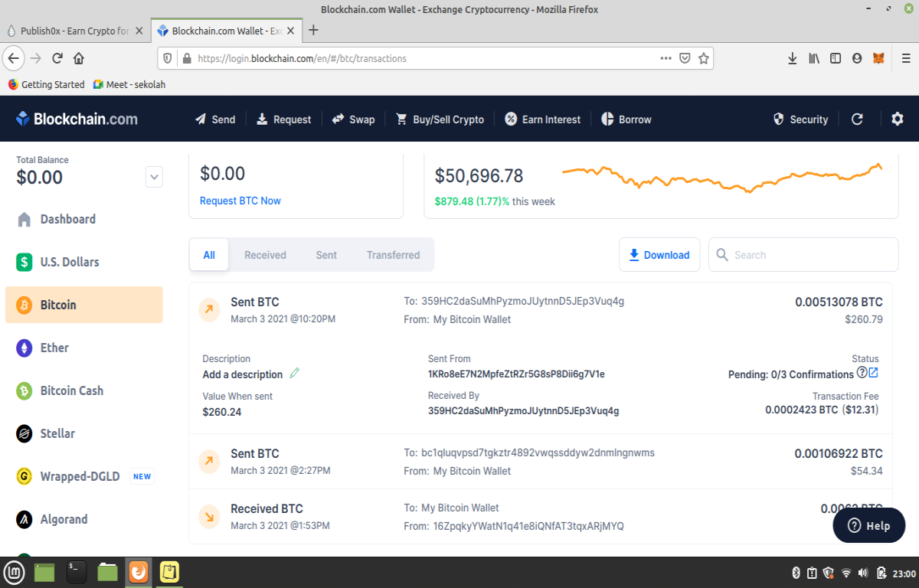Select the Transferred filter tab
This screenshot has height=588, width=919.
point(393,255)
